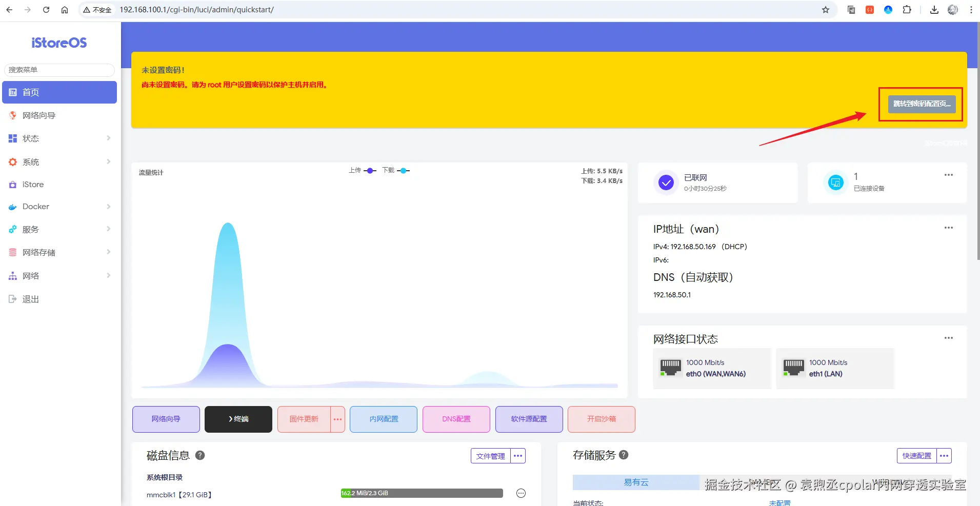Expand the 网络 sidebar menu
Image resolution: width=980 pixels, height=506 pixels.
59,276
